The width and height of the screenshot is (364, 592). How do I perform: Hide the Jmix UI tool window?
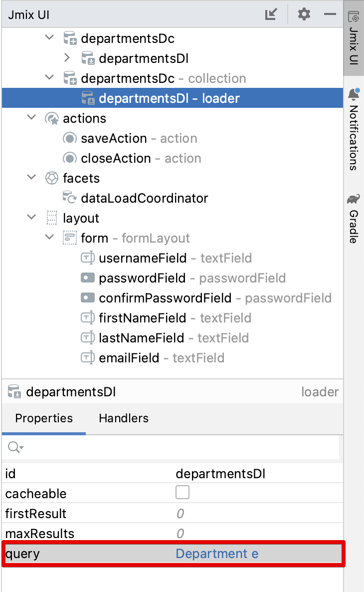[330, 14]
